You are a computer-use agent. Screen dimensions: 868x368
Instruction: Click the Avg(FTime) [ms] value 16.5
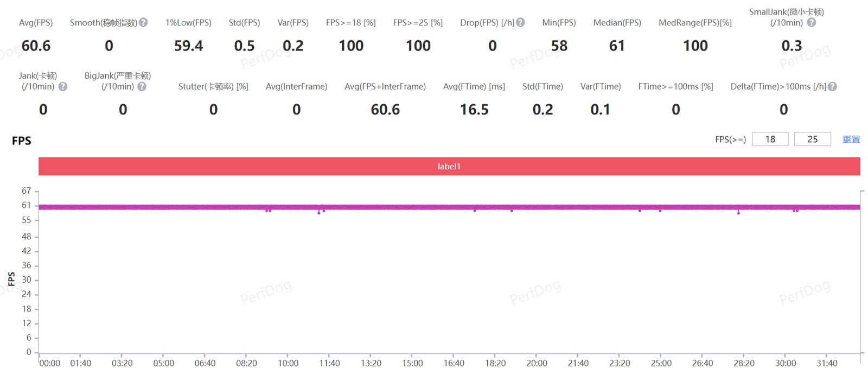pos(474,110)
